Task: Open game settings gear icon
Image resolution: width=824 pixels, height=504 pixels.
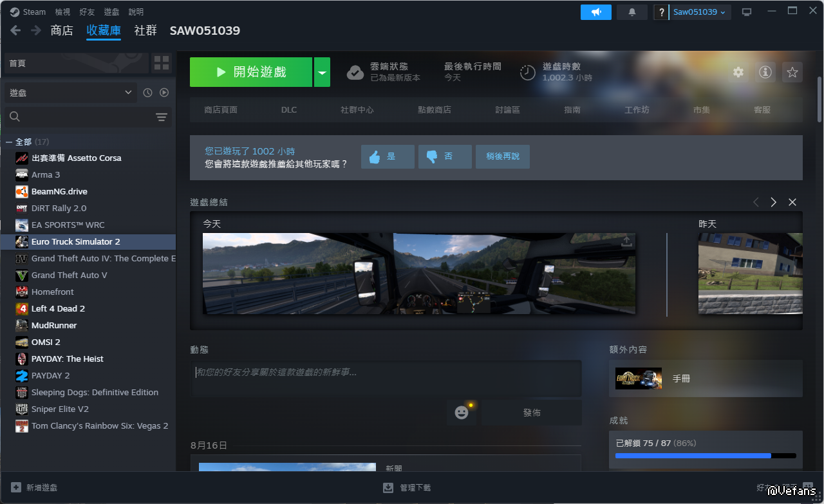Action: (738, 72)
